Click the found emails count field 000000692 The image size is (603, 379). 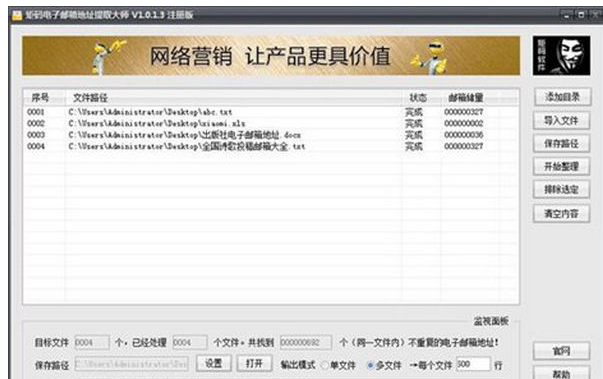[x=306, y=342]
